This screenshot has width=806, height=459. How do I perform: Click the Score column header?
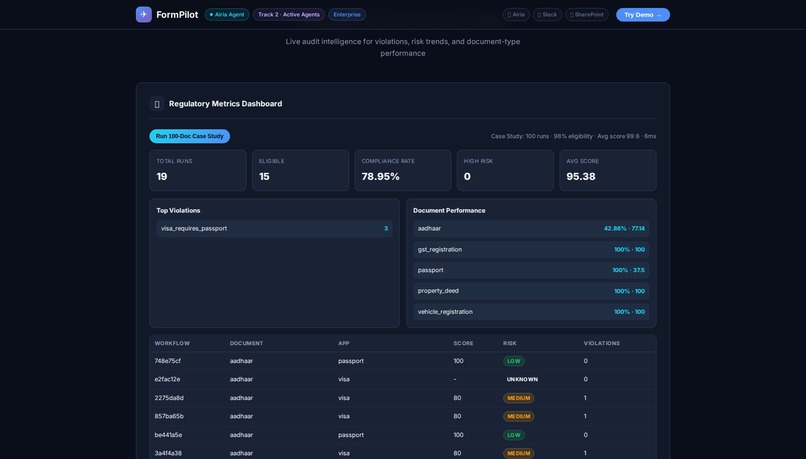463,343
